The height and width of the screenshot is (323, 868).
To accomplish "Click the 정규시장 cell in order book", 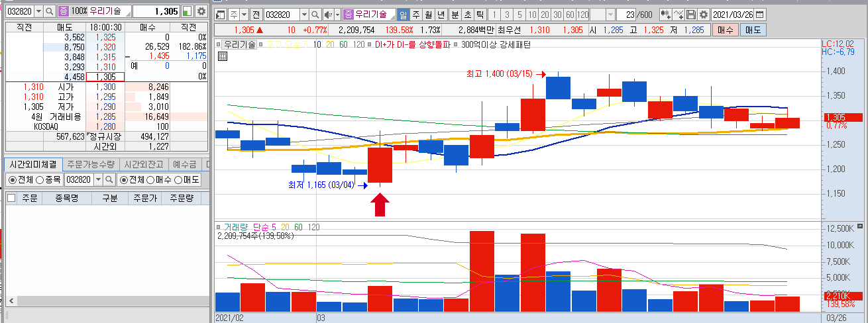I will 105,136.
